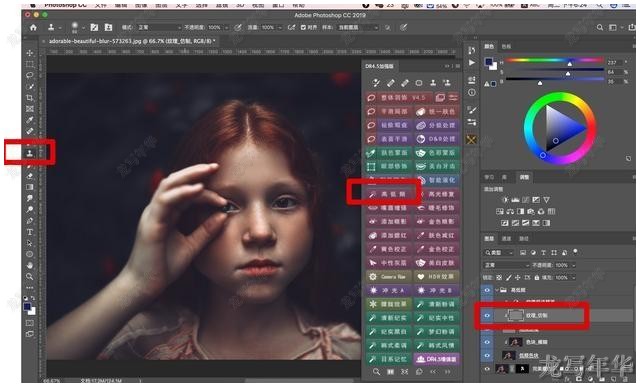Select the Rectangular Marquee tool
This screenshot has height=387, width=640.
[x=30, y=64]
